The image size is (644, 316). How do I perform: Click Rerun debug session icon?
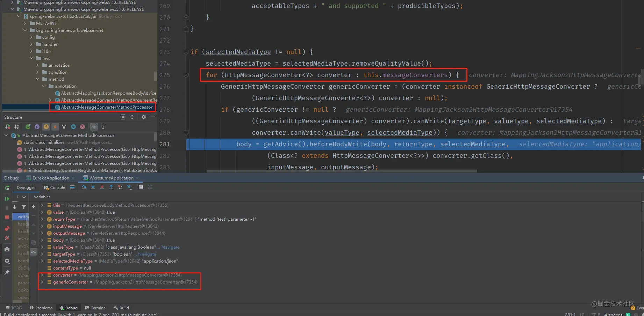pos(7,188)
